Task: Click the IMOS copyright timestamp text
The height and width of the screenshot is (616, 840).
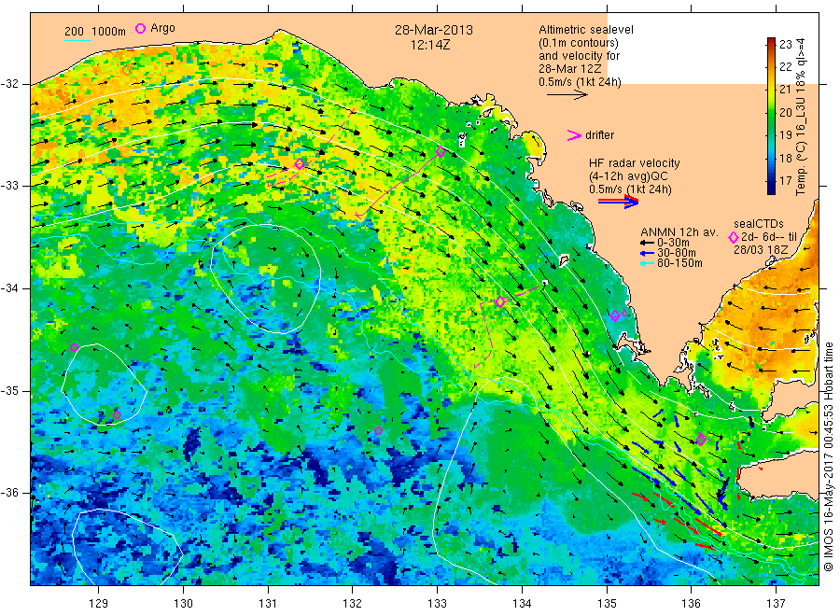Action: [828, 457]
